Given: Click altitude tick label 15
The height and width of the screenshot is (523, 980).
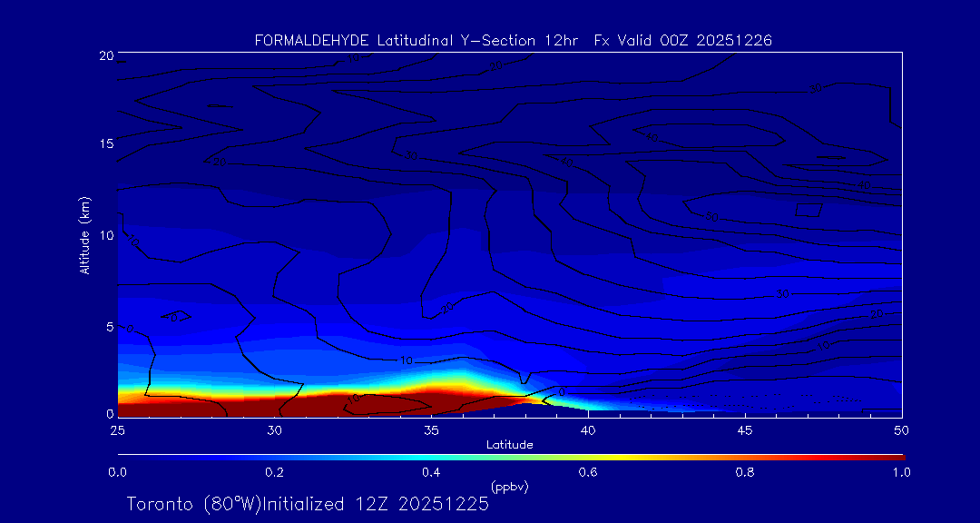Looking at the screenshot, I should click(x=105, y=144).
